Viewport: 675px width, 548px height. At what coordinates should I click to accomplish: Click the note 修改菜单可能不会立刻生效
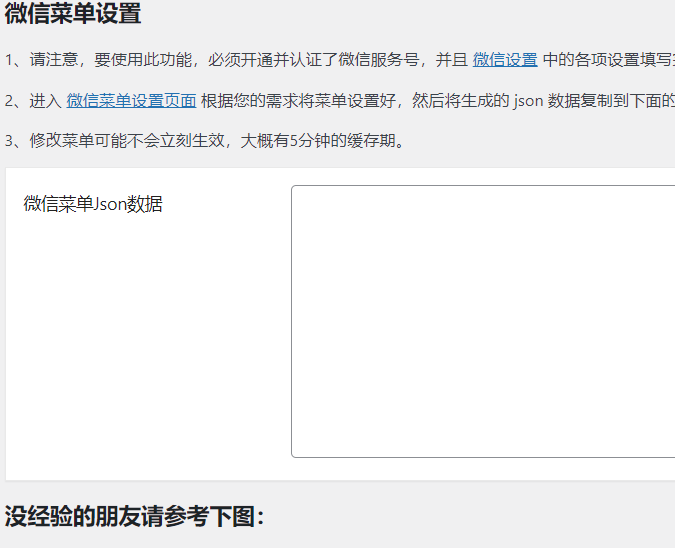tap(127, 141)
